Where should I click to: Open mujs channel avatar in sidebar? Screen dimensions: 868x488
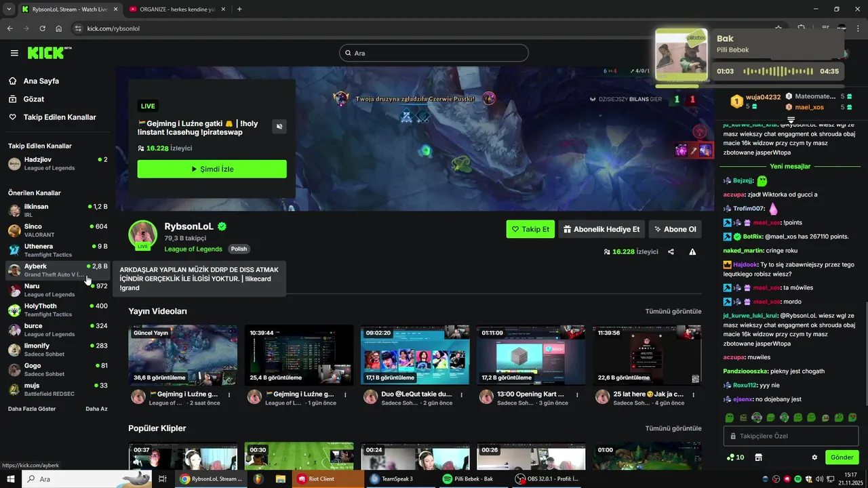[x=14, y=390]
